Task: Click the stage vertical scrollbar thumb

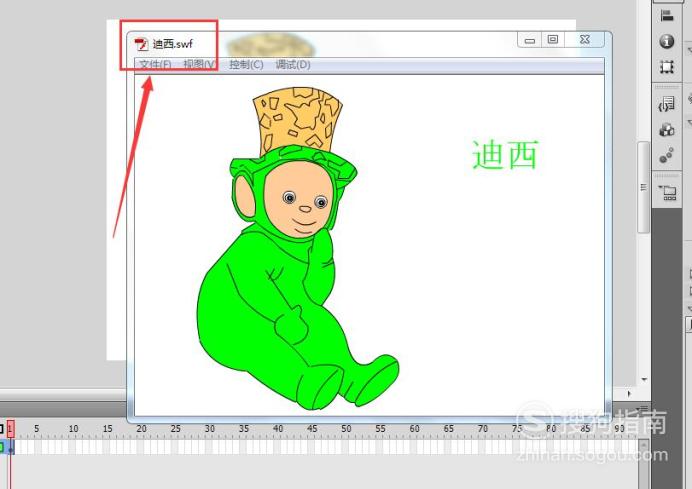Action: [x=643, y=187]
